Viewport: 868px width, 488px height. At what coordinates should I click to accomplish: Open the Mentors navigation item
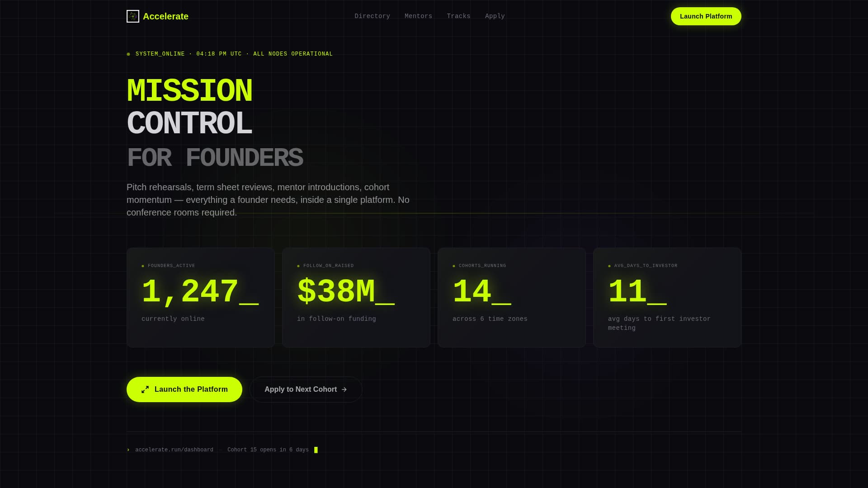point(418,16)
